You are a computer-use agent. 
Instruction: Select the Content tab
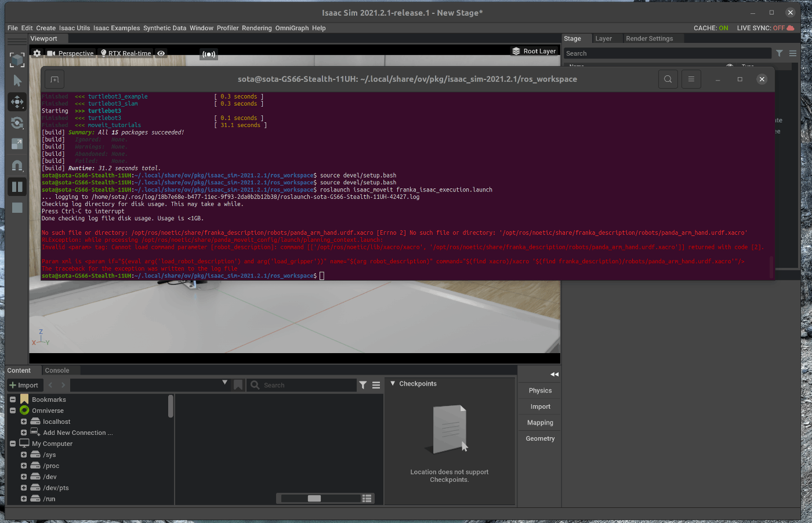pos(19,371)
